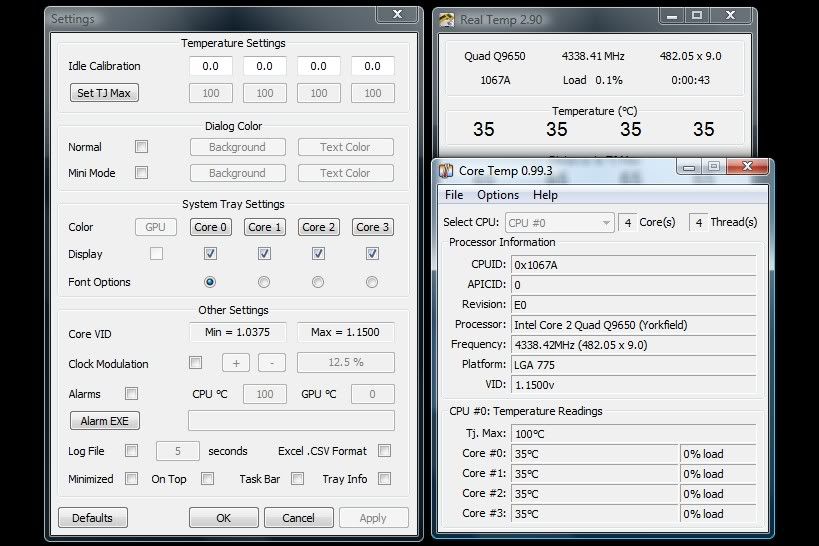This screenshot has width=819, height=546.
Task: Close the Core Temp window
Action: coord(747,167)
